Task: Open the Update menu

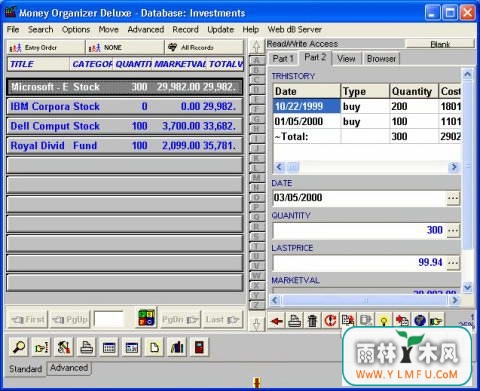Action: 220,29
